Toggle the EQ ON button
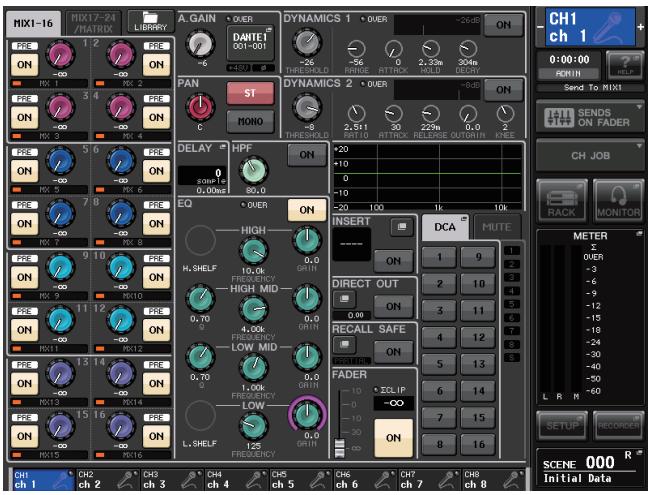651x495 pixels. [307, 210]
